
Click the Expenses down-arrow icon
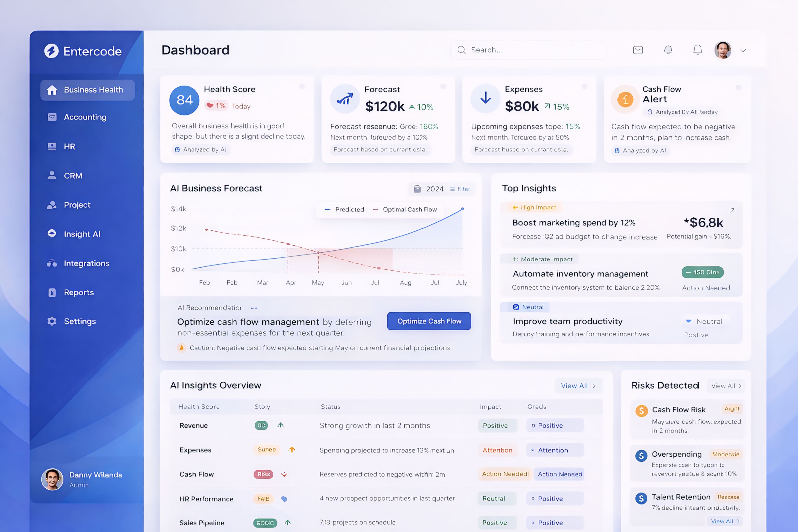point(486,98)
